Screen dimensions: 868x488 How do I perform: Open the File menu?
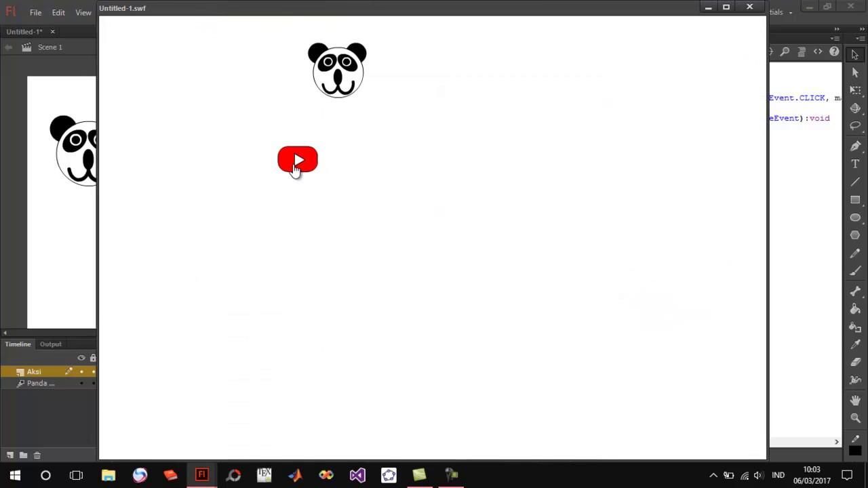tap(35, 12)
